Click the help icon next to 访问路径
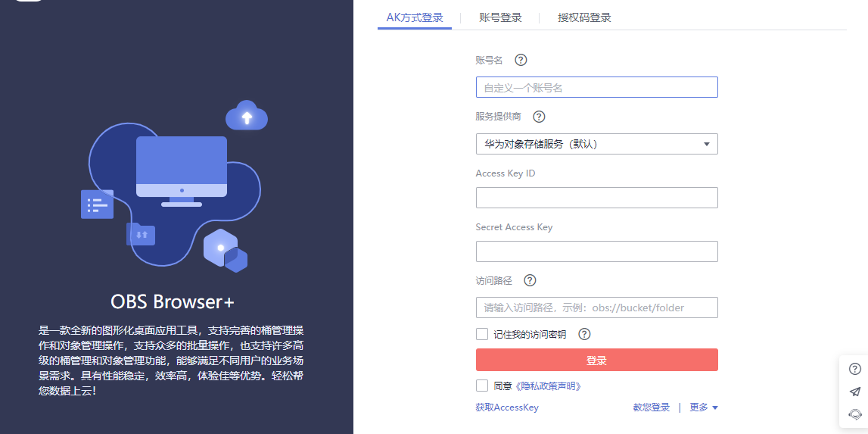 click(530, 280)
